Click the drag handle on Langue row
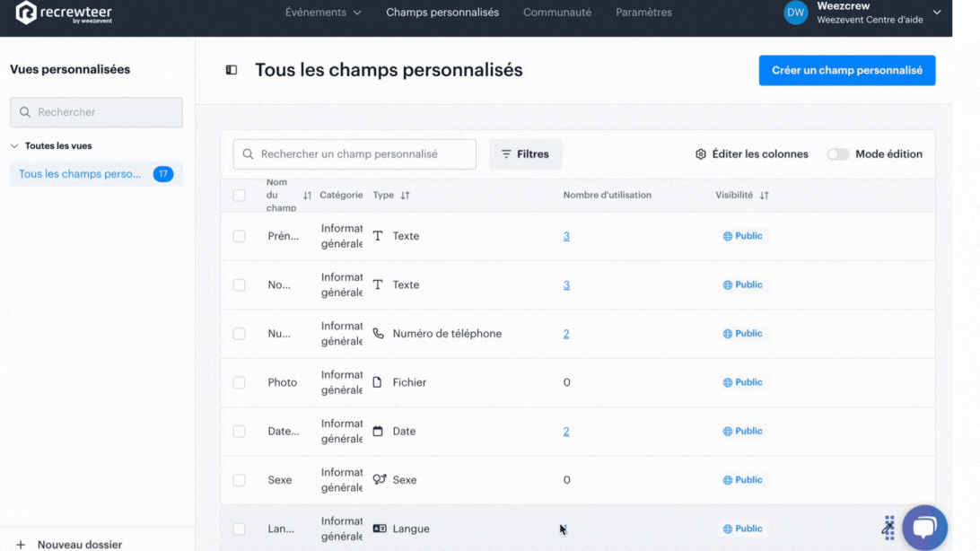Viewport: 980px width, 551px height. pyautogui.click(x=888, y=528)
